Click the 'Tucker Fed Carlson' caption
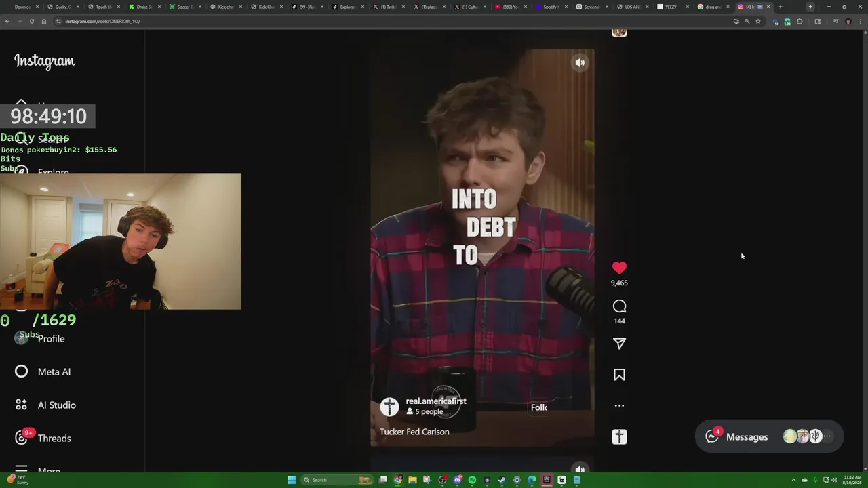868x488 pixels. tap(414, 432)
